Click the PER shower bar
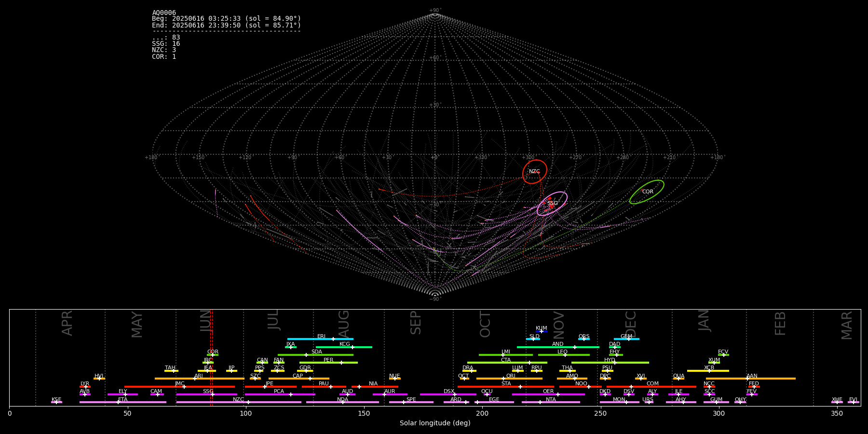 tap(328, 363)
